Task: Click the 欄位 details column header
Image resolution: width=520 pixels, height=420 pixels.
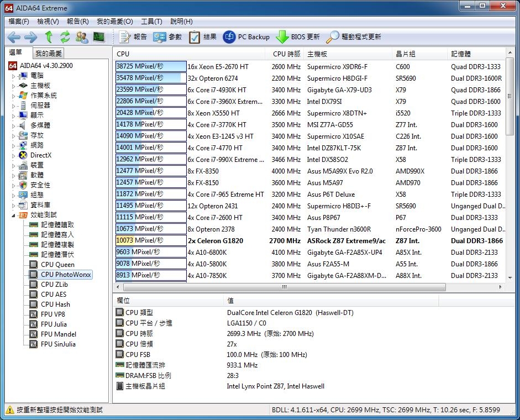Action: pyautogui.click(x=169, y=301)
